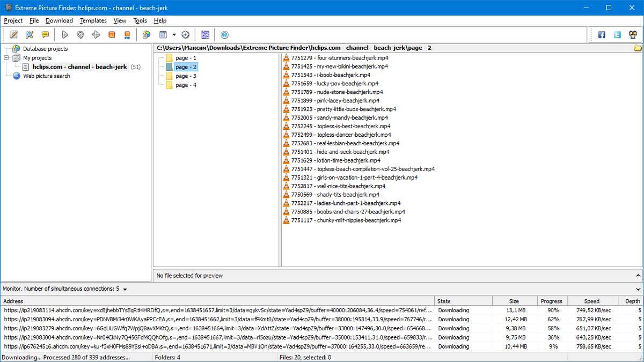Select Database projects in the tree
Screen dimensions: 644x362
click(x=45, y=49)
